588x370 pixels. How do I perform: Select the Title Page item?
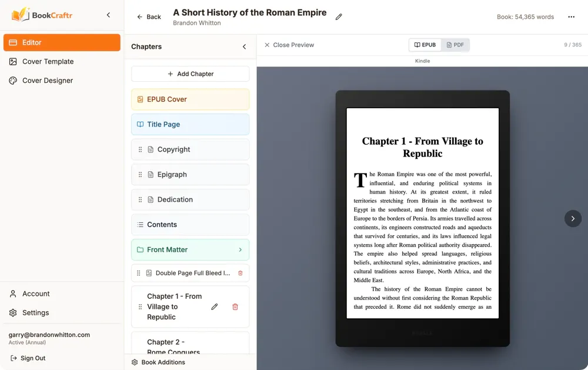tap(190, 124)
